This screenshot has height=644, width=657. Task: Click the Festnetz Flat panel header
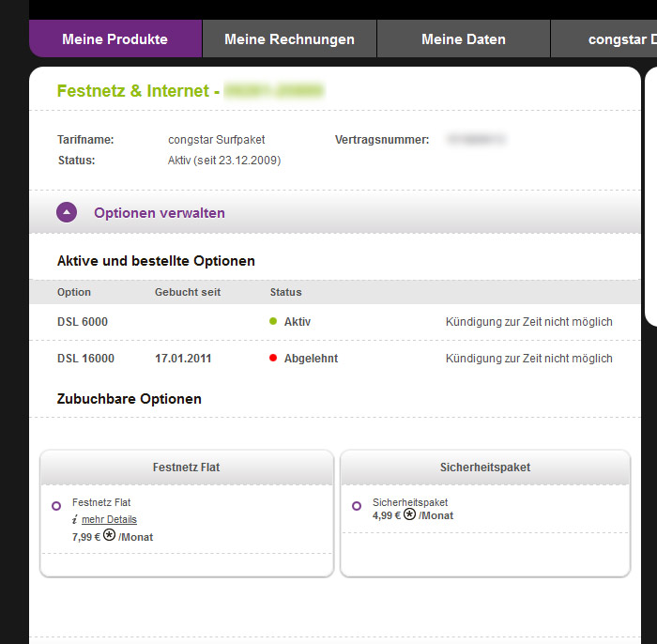(186, 467)
